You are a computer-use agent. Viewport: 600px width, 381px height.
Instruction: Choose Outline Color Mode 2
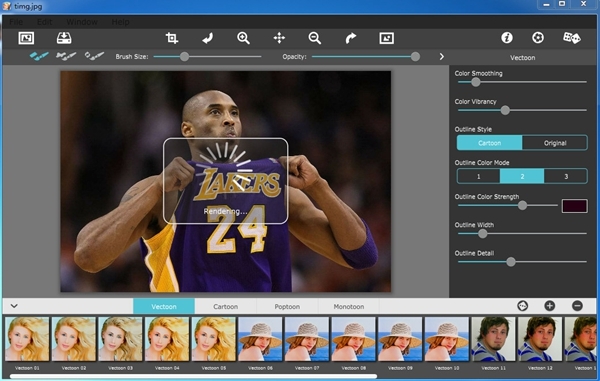522,176
